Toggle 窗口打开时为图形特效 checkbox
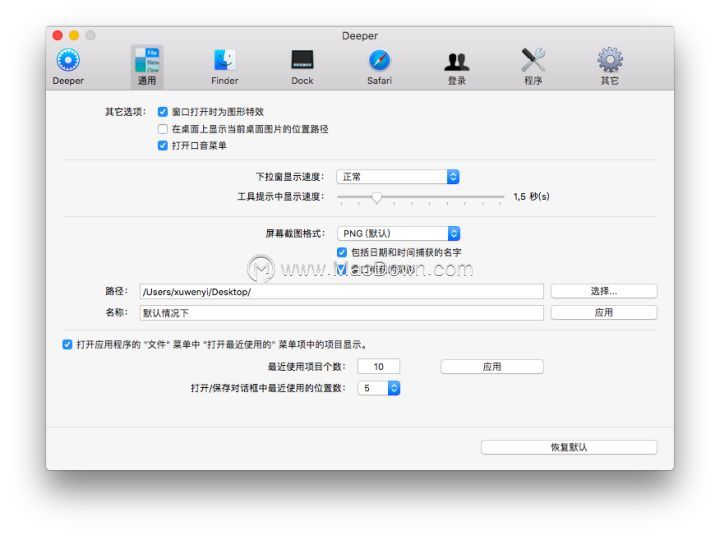 [x=163, y=112]
